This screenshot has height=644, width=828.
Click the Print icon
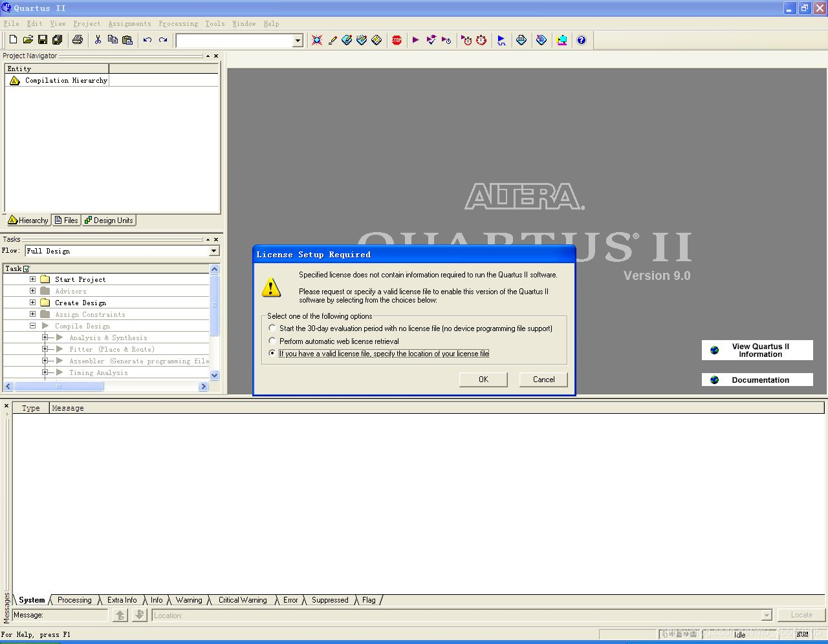[78, 40]
